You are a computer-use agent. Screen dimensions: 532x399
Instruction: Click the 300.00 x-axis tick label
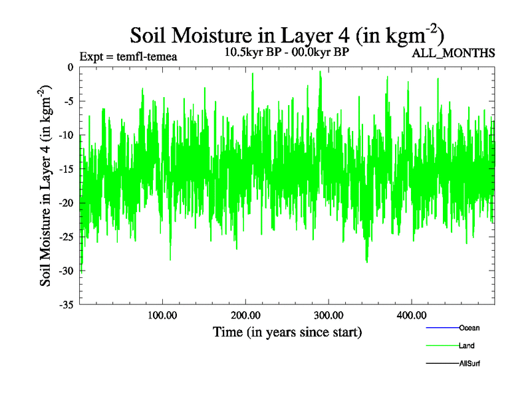click(x=329, y=315)
